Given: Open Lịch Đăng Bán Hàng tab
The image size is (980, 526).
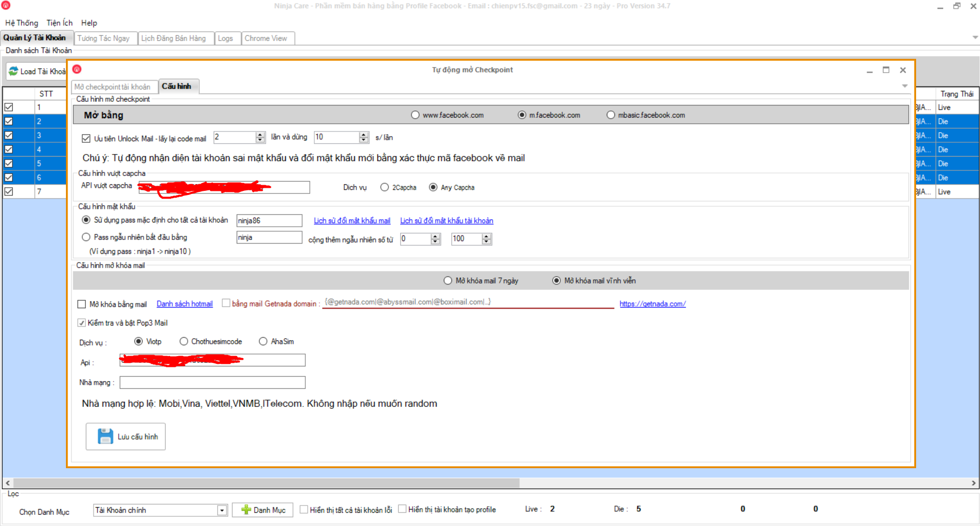Looking at the screenshot, I should 175,38.
